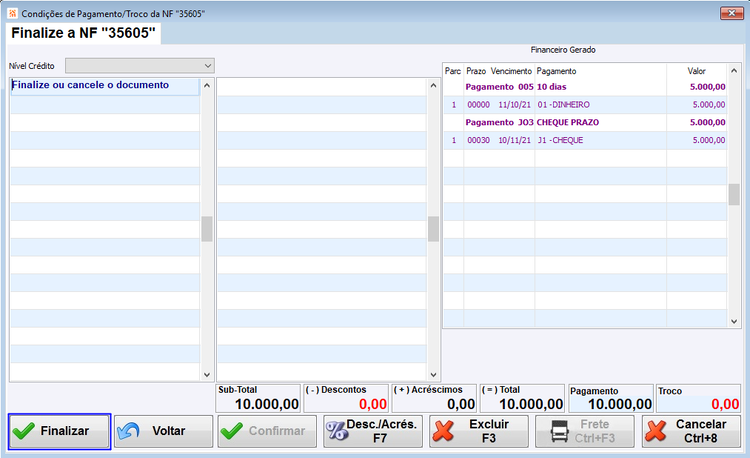Click the red X icon on Excluir
The width and height of the screenshot is (750, 458).
pyautogui.click(x=443, y=431)
